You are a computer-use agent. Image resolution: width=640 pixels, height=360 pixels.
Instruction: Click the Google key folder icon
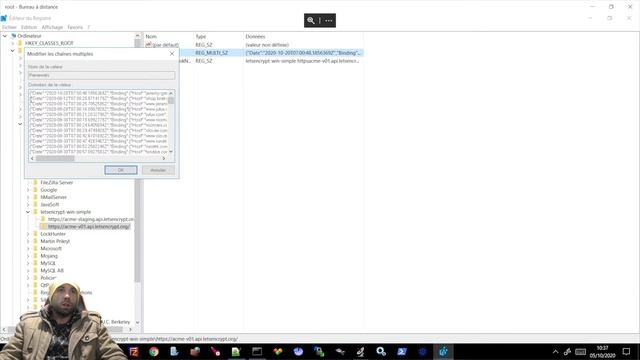click(x=36, y=190)
